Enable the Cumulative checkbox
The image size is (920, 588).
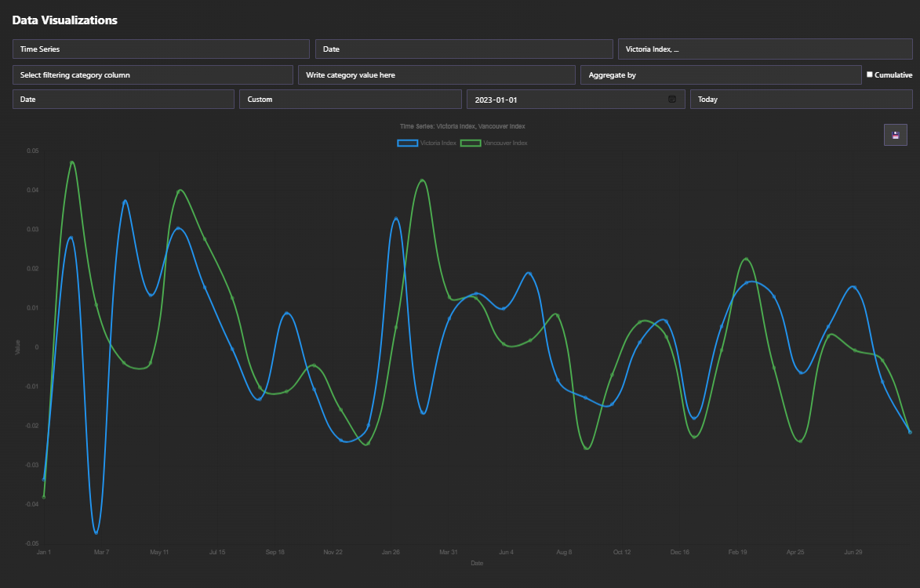coord(869,74)
